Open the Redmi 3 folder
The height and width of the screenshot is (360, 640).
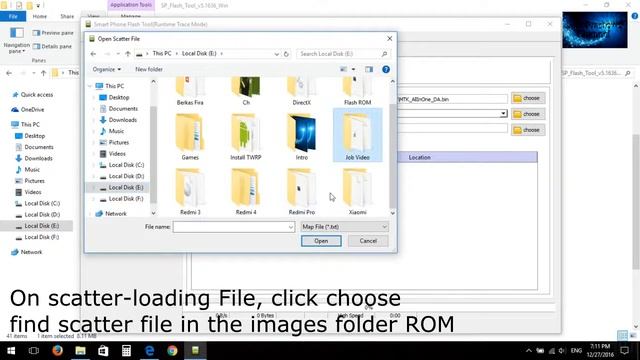click(190, 191)
